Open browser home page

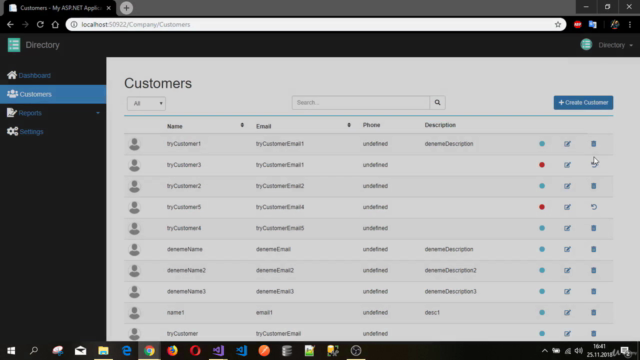pyautogui.click(x=55, y=24)
